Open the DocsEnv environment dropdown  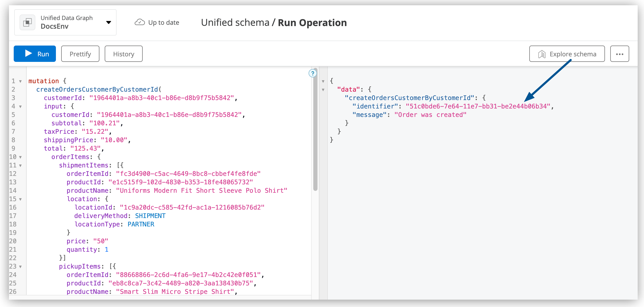click(109, 22)
